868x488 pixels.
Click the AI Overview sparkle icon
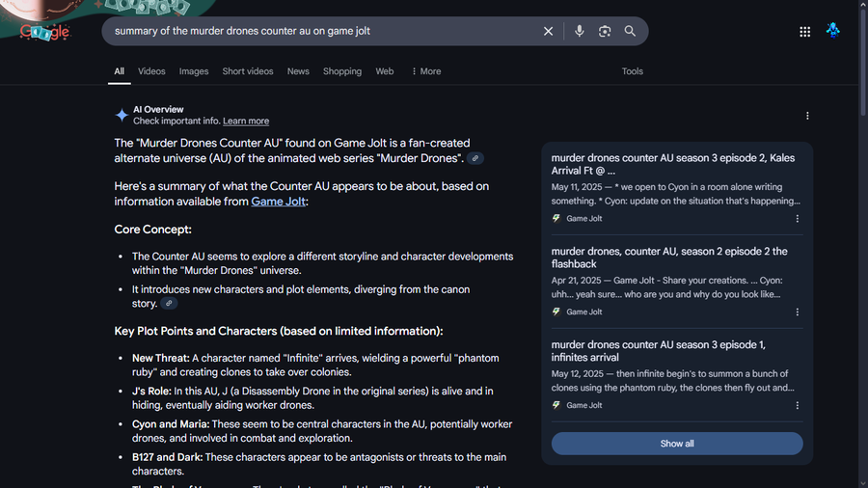122,115
